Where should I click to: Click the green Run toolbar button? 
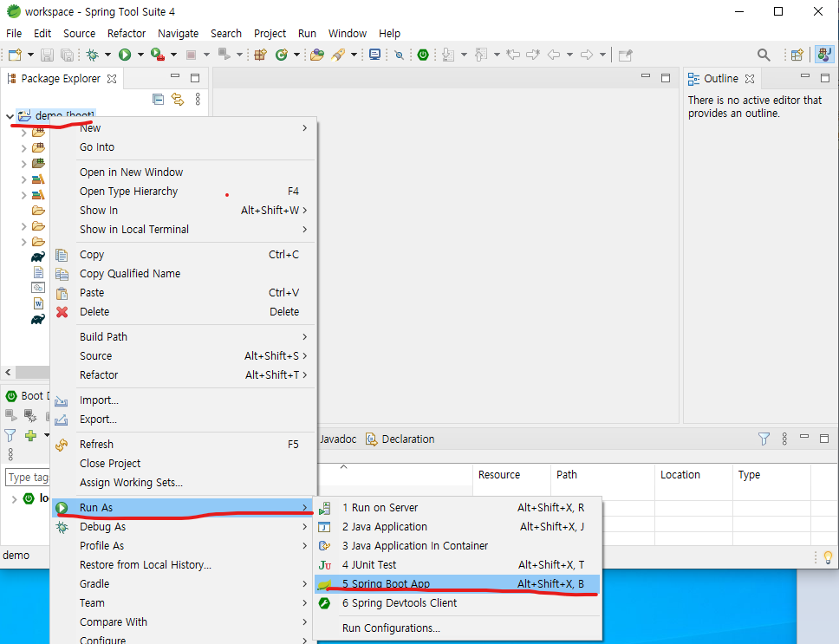[x=125, y=55]
